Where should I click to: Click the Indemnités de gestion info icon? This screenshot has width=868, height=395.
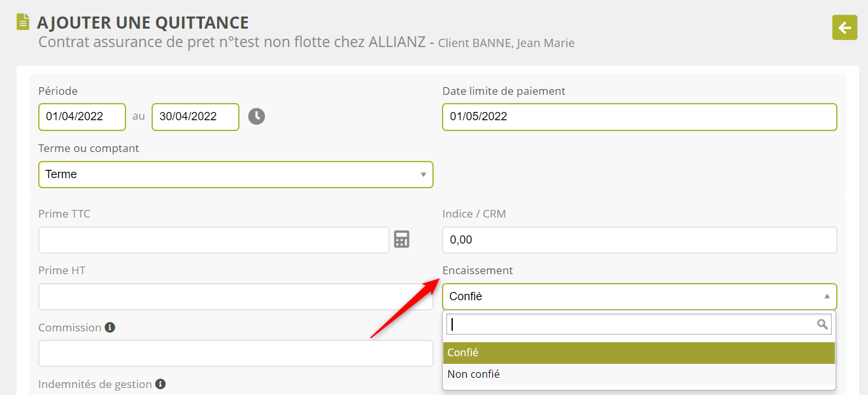point(160,384)
